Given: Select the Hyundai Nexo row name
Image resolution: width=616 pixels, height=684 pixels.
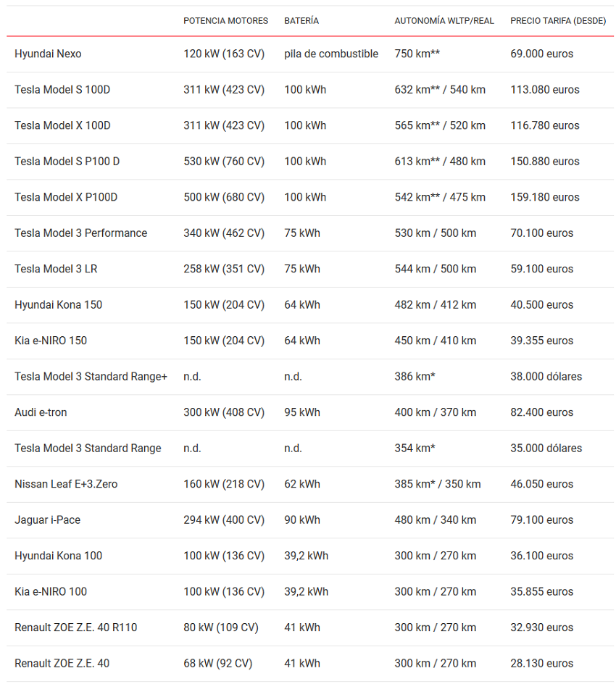Looking at the screenshot, I should coord(48,54).
